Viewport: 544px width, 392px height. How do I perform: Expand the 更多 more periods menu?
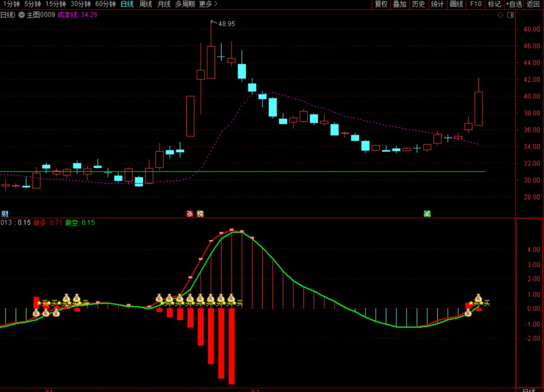pyautogui.click(x=208, y=4)
